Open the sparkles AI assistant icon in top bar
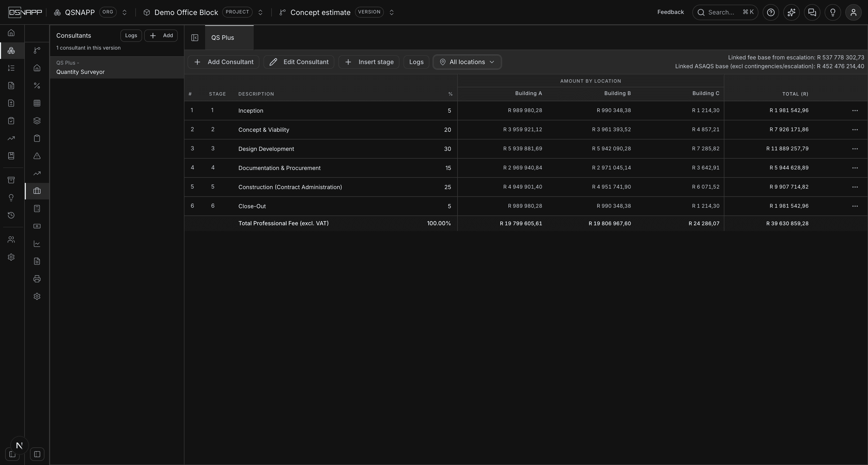This screenshot has width=868, height=465. [792, 12]
